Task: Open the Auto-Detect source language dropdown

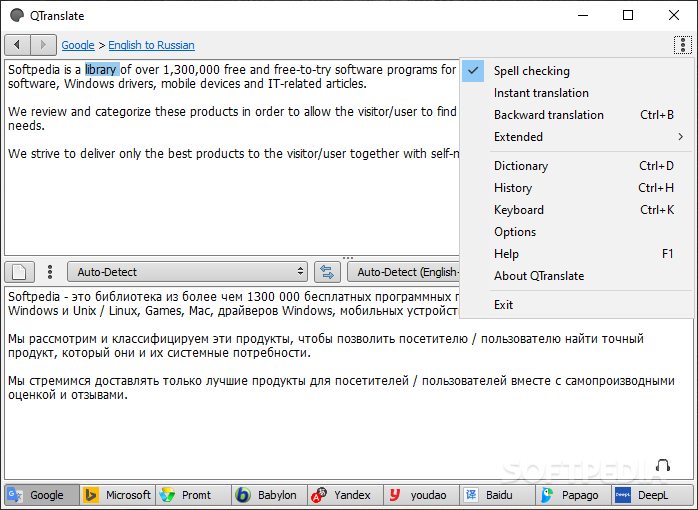Action: tap(187, 272)
